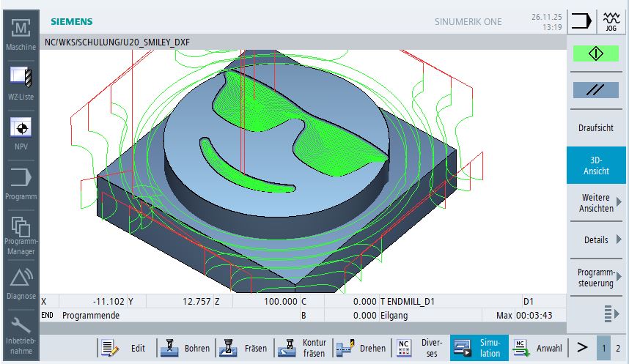Open Inbetriebnahme setup wrench

21,332
